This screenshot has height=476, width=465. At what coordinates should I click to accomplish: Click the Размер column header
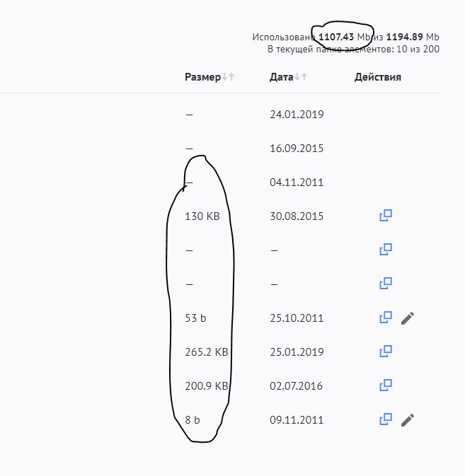tap(202, 78)
